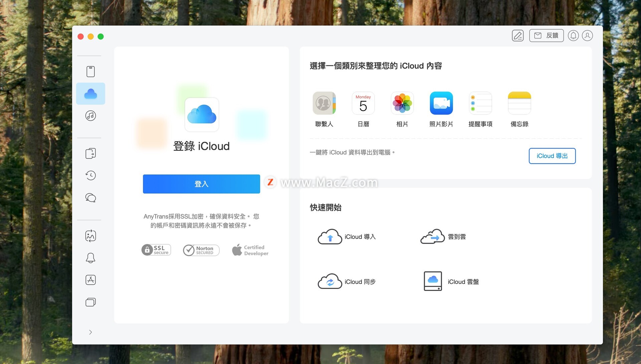Screen dimensions: 641x364
Task: Click the SSL secure badge
Action: click(x=156, y=250)
